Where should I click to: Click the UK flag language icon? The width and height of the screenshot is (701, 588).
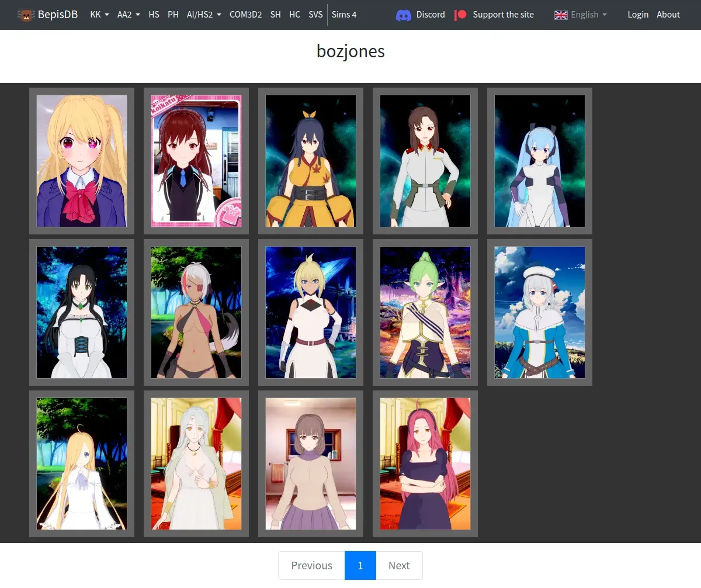(561, 15)
